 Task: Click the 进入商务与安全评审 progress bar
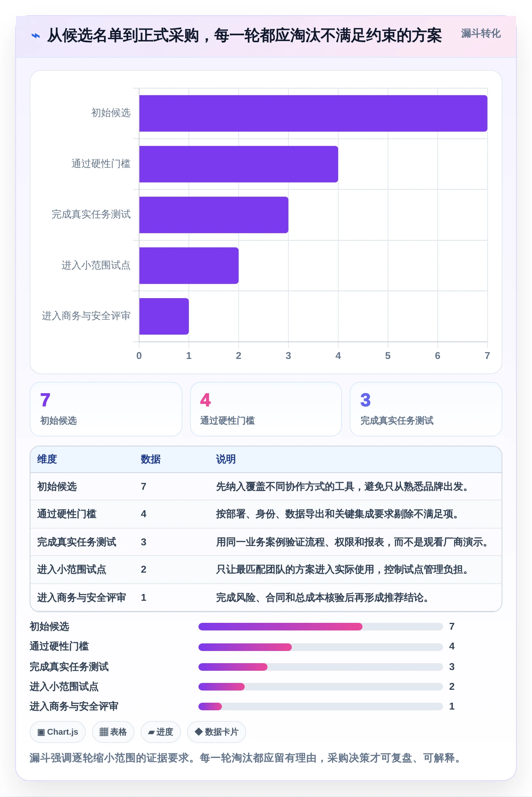tap(321, 707)
